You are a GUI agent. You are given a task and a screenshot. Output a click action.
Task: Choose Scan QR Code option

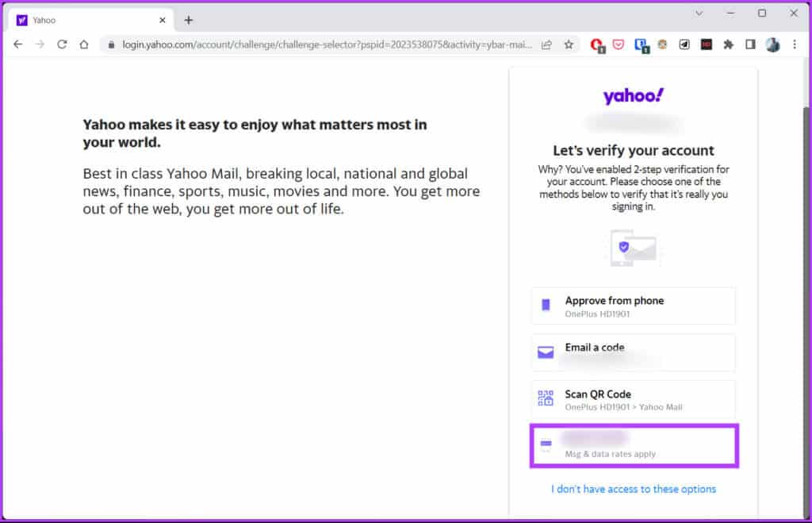(634, 400)
